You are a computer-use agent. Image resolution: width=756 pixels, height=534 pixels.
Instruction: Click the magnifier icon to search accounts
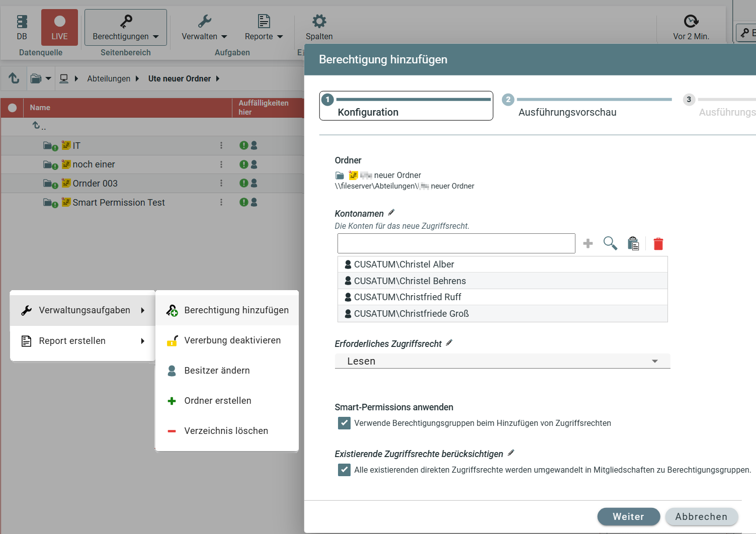pyautogui.click(x=610, y=243)
